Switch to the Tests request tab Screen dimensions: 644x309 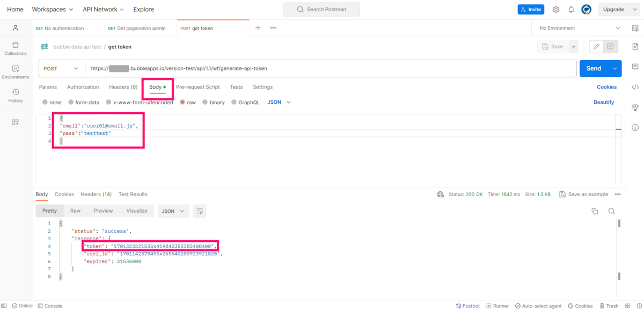click(x=236, y=87)
